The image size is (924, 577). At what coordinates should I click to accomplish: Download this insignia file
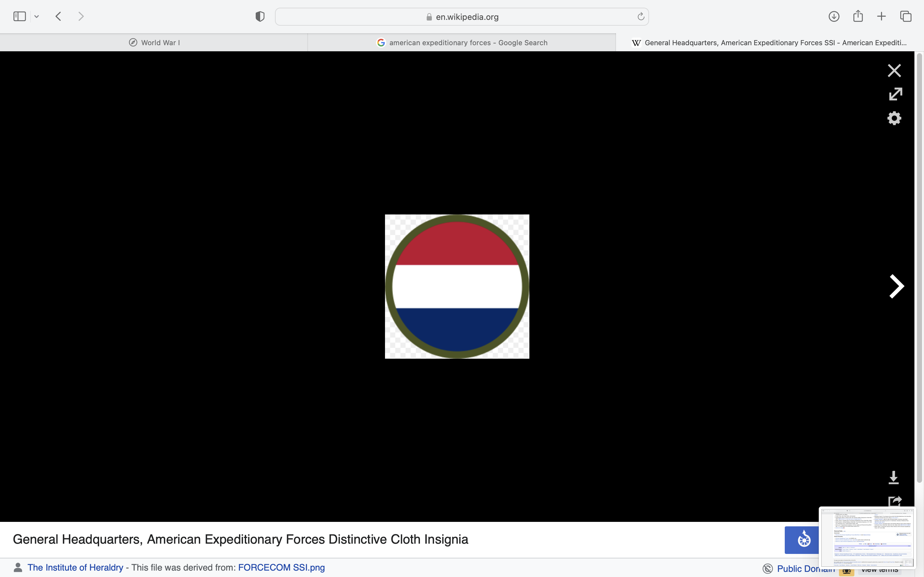point(894,477)
